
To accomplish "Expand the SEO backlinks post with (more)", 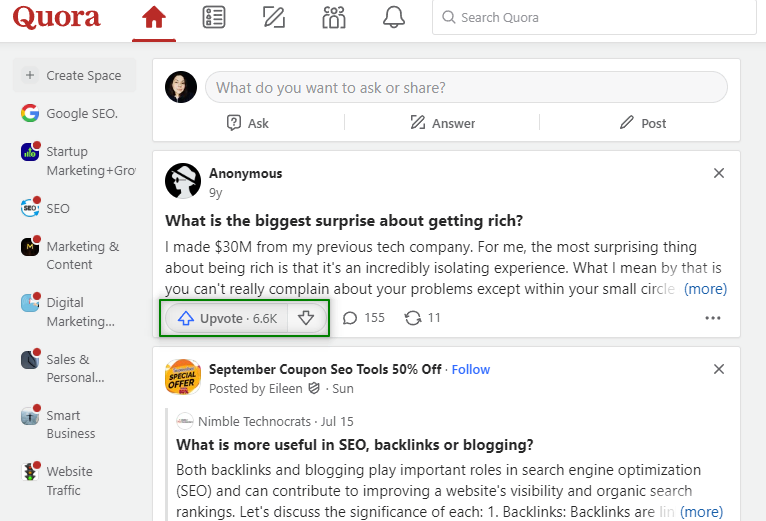I will (x=701, y=511).
